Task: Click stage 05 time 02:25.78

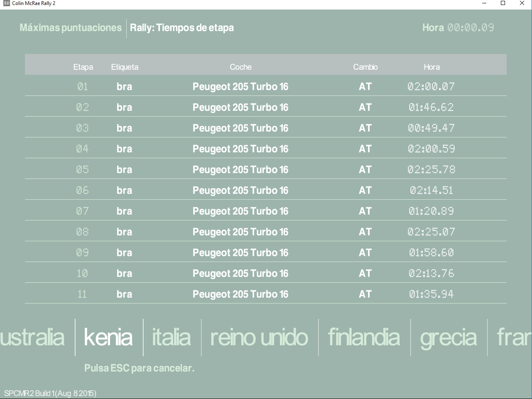Action: 431,169
